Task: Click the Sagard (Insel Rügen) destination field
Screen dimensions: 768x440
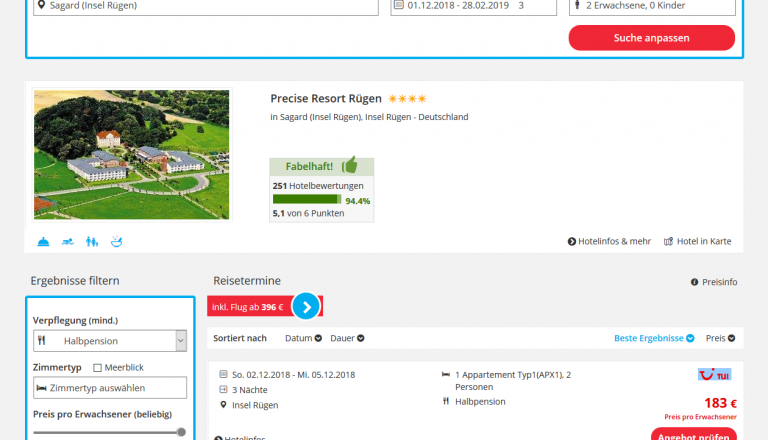Action: [x=206, y=6]
